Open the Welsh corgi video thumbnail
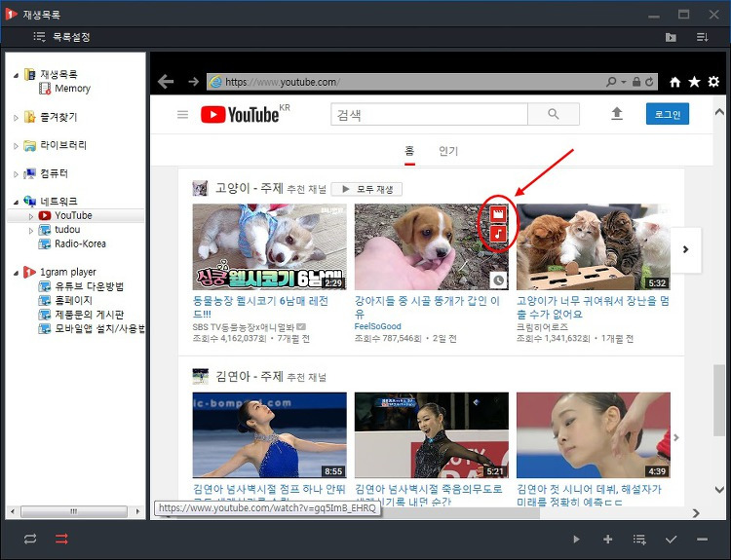The image size is (731, 560). click(x=269, y=247)
